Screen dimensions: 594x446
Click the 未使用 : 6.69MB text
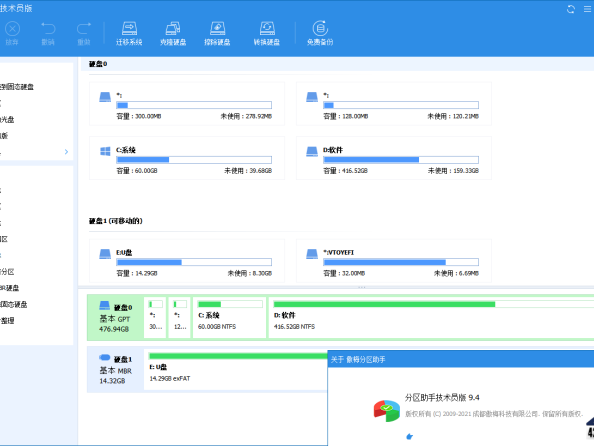(456, 273)
